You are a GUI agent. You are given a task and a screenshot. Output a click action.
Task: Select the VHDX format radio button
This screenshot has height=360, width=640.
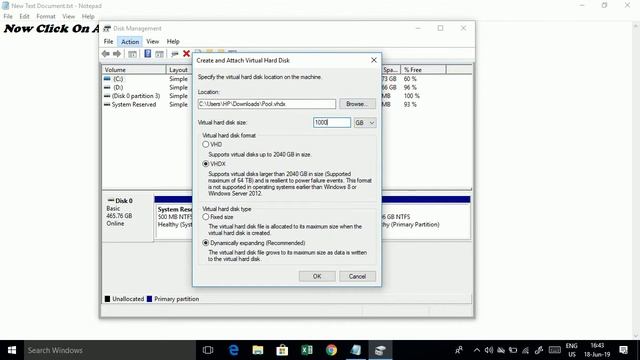(206, 164)
